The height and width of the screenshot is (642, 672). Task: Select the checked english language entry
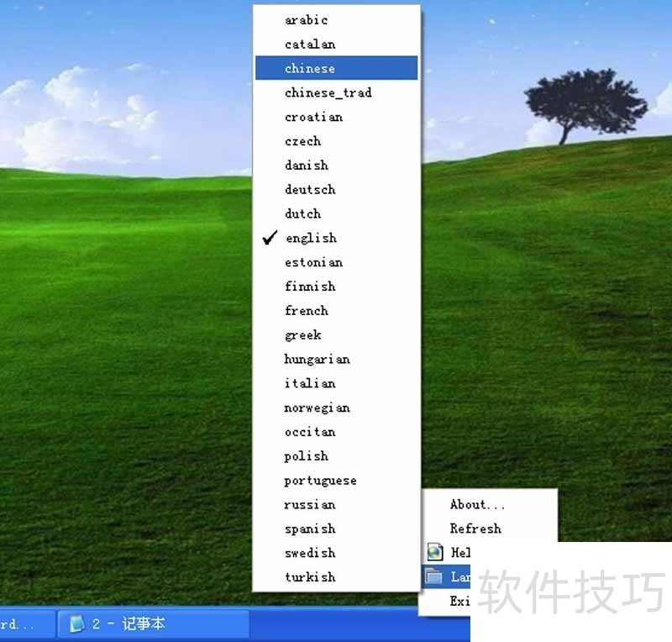pos(337,238)
